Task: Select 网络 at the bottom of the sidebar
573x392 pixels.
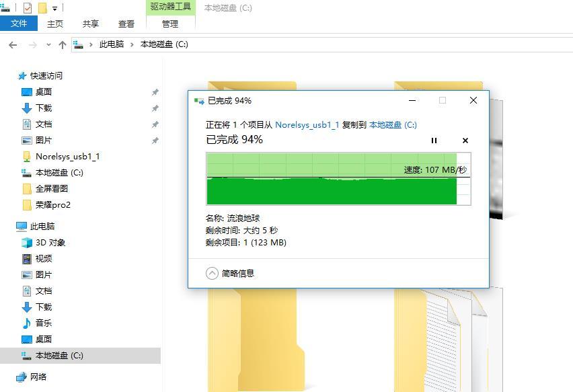Action: point(36,377)
